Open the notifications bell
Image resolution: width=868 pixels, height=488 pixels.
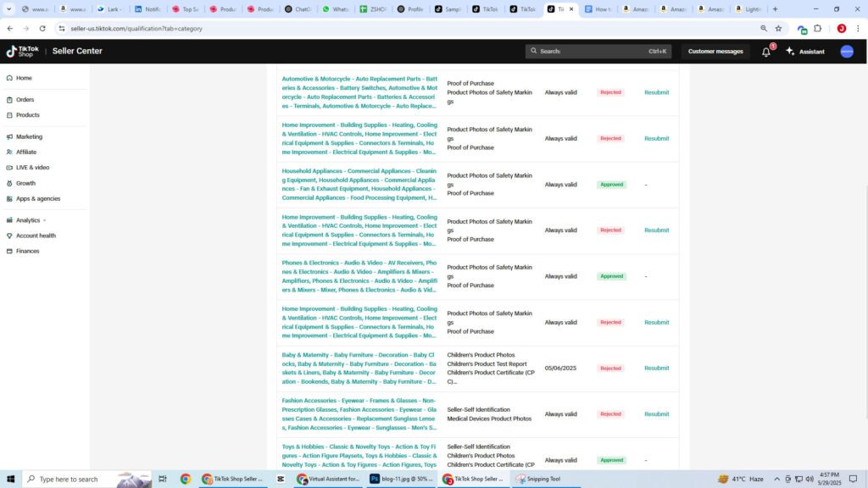pos(766,52)
